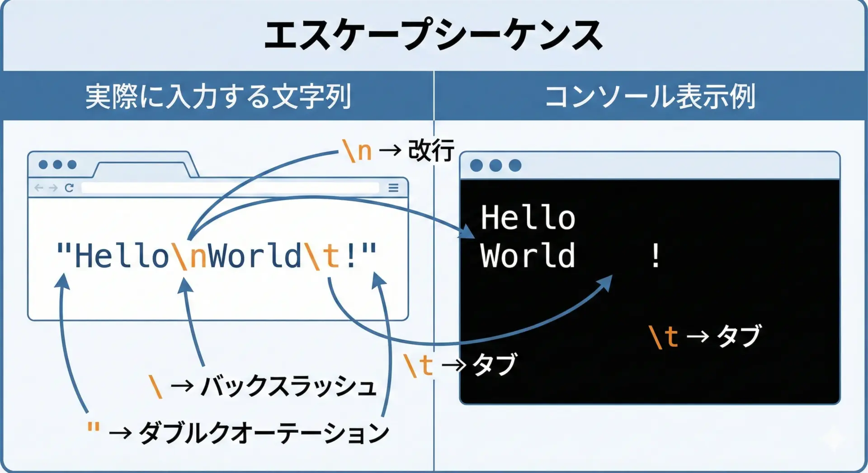Click the ダブルクオーテーション label

263,433
